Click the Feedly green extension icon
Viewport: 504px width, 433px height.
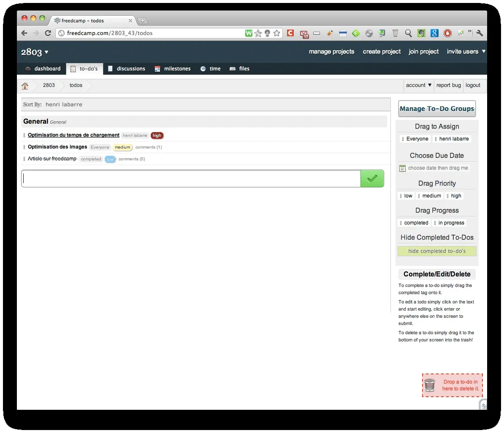[x=356, y=33]
